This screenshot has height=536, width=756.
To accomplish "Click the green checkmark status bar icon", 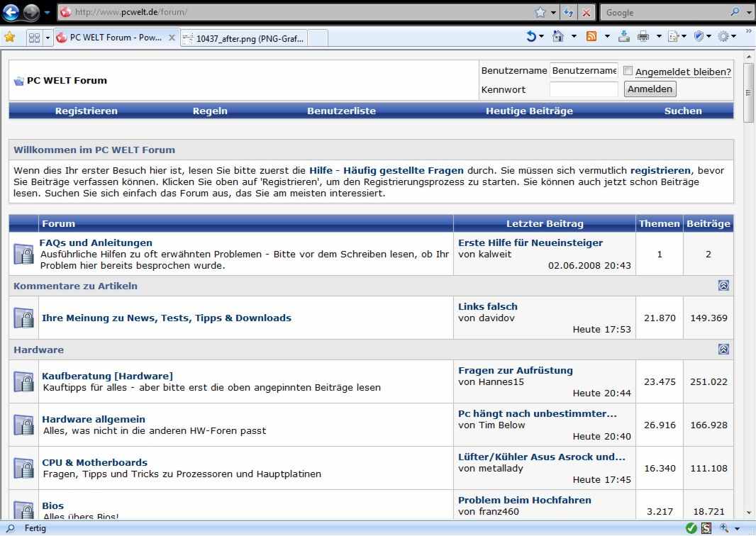I will point(691,528).
